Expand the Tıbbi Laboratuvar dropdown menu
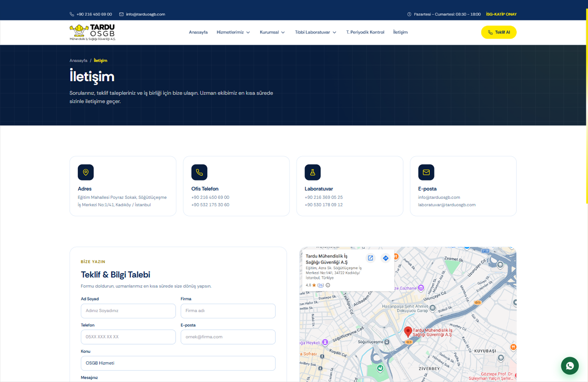The height and width of the screenshot is (382, 588). tap(316, 32)
